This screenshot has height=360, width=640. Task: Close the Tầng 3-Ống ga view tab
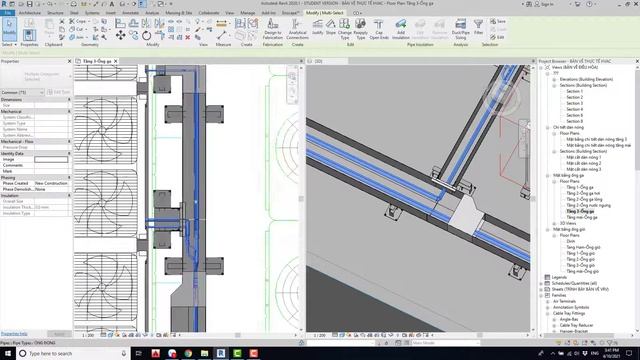coord(116,61)
